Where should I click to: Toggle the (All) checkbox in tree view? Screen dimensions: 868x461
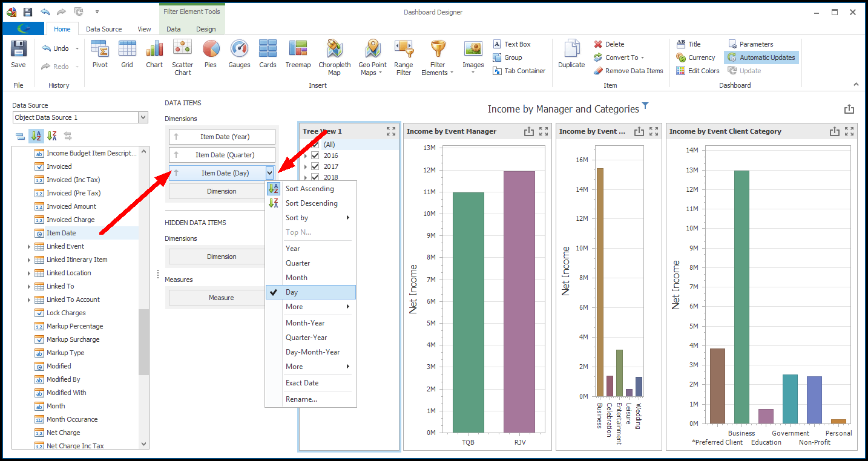coord(315,145)
